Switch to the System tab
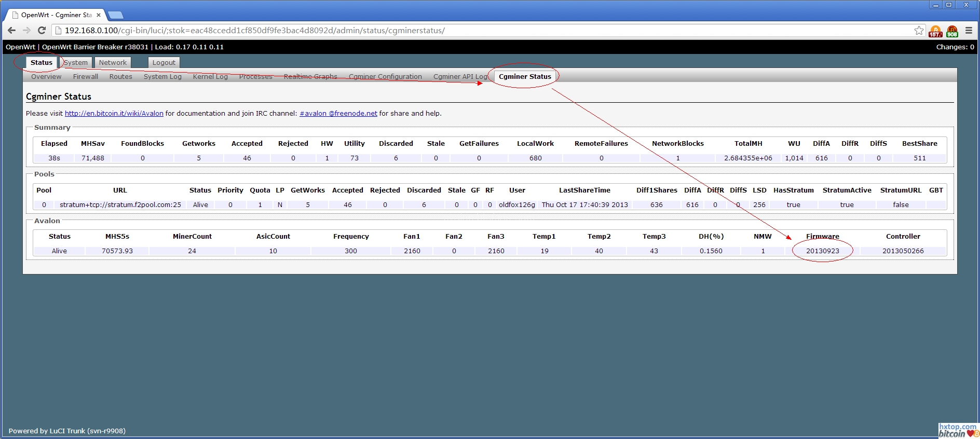 pos(76,63)
